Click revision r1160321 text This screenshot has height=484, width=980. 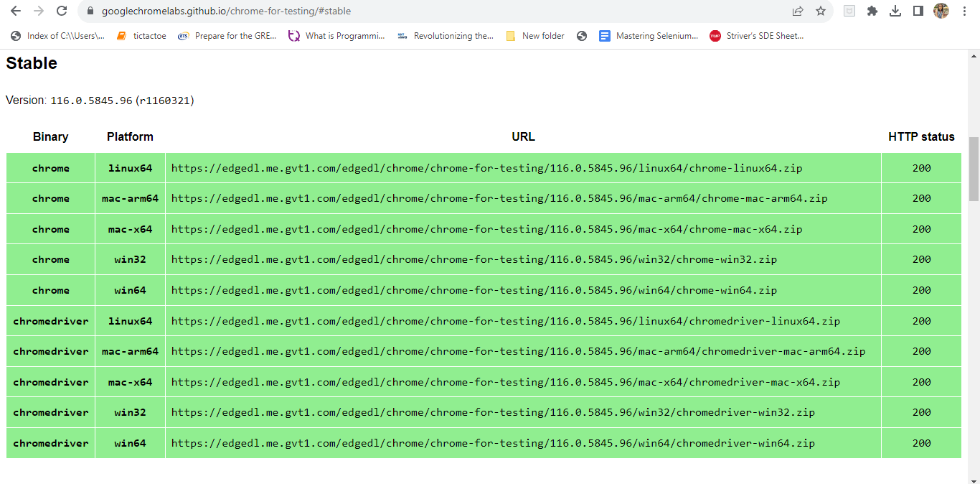(x=164, y=101)
